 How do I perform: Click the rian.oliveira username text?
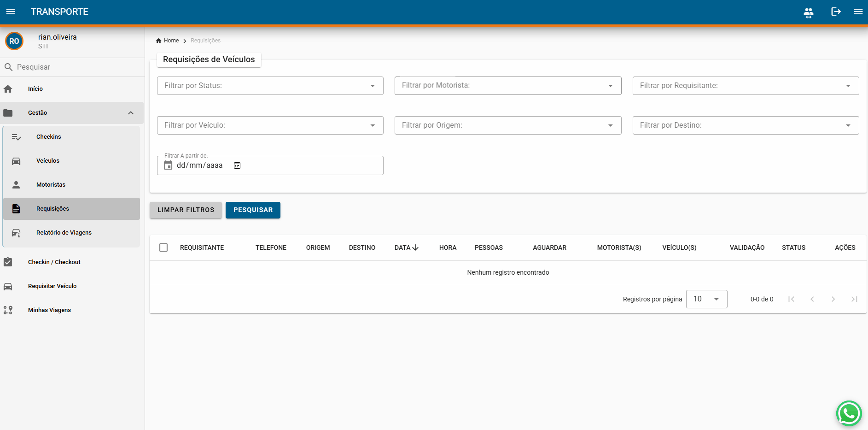point(58,37)
